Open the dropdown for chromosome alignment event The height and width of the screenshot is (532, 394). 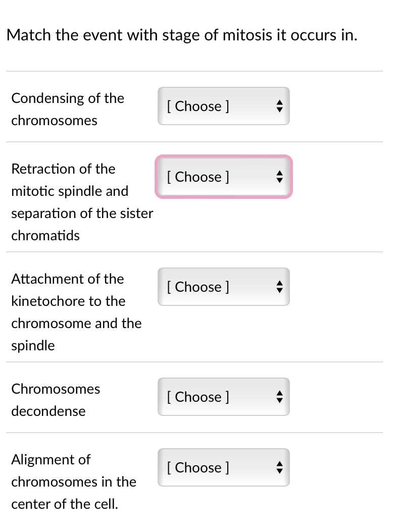224,467
